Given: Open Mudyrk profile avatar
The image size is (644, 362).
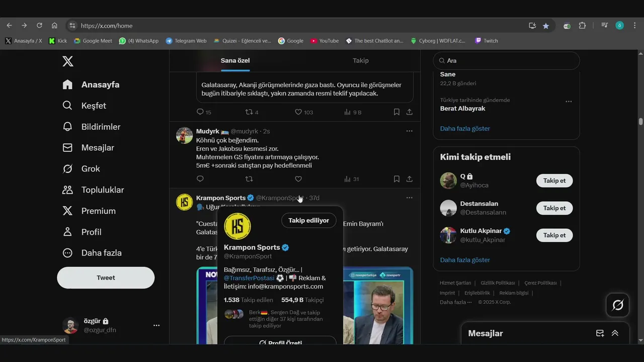Looking at the screenshot, I should pos(184,135).
